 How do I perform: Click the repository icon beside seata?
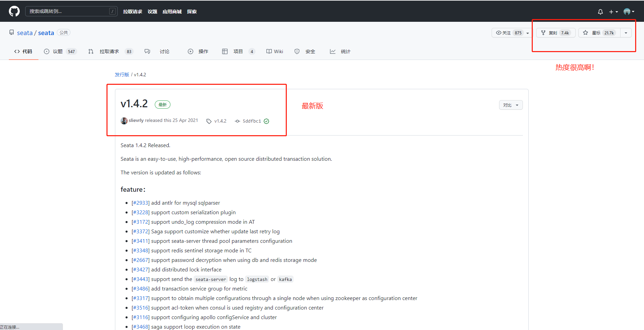pyautogui.click(x=12, y=32)
